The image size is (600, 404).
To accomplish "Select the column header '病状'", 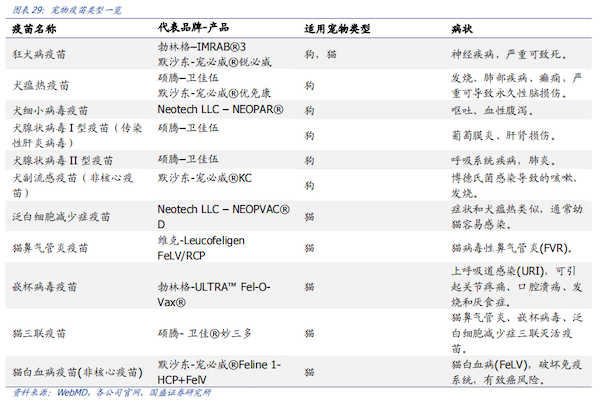I will 462,29.
